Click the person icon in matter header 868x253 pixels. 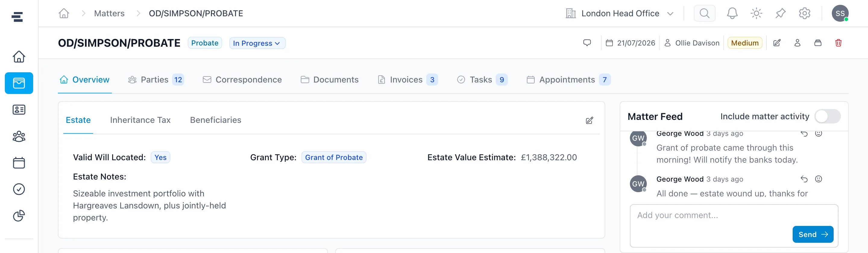[x=797, y=43]
